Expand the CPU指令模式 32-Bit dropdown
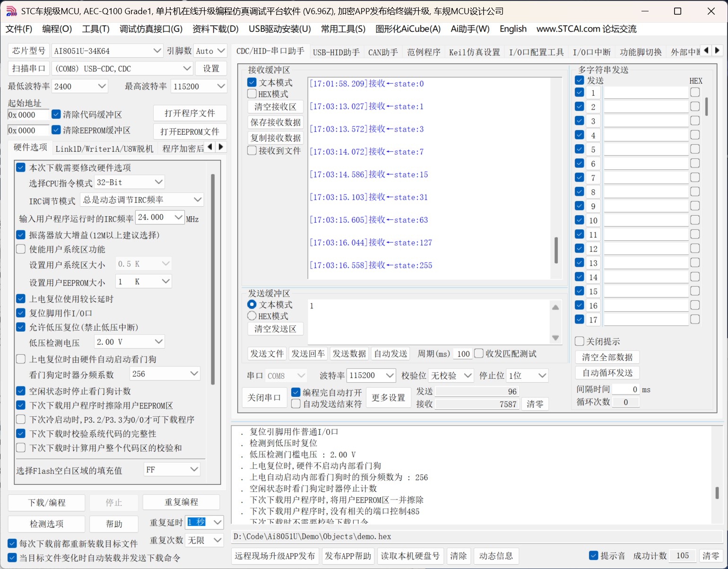 click(159, 182)
